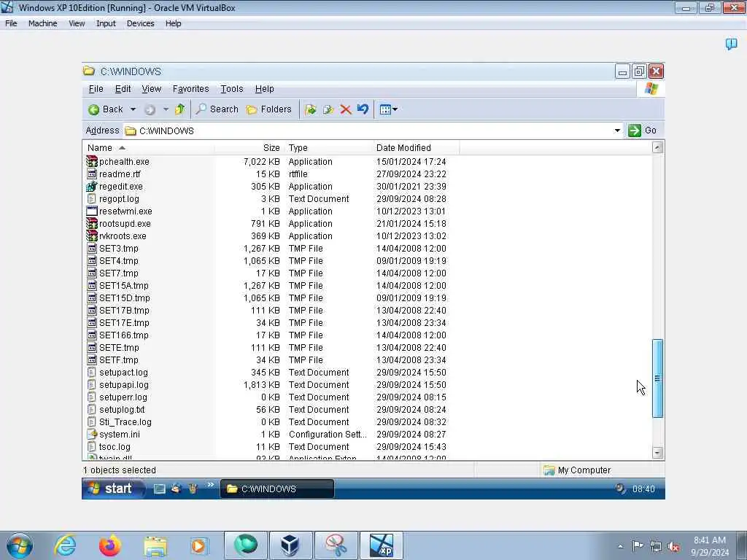This screenshot has width=747, height=560.
Task: Select the readme.rtf file icon
Action: click(92, 174)
